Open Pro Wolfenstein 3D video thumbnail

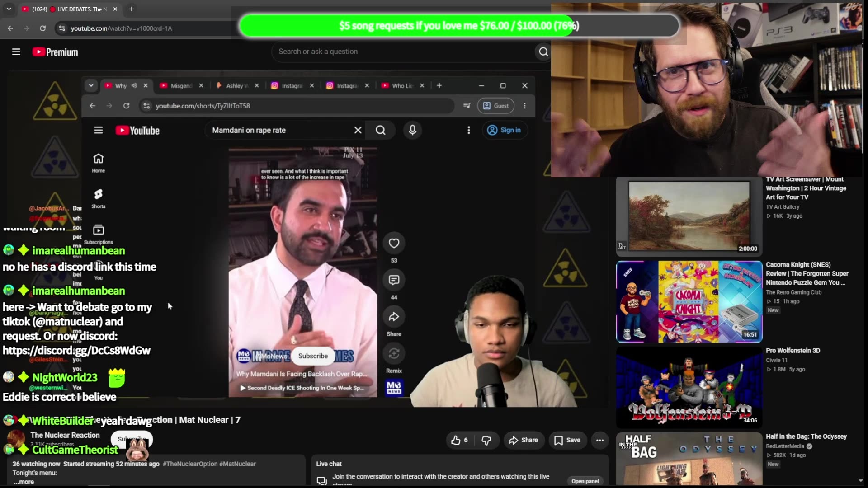689,387
